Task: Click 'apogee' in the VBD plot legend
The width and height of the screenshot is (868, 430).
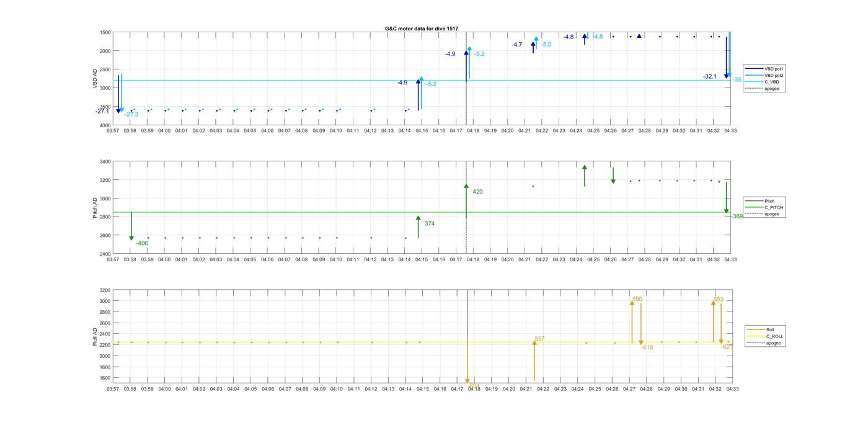Action: click(762, 88)
